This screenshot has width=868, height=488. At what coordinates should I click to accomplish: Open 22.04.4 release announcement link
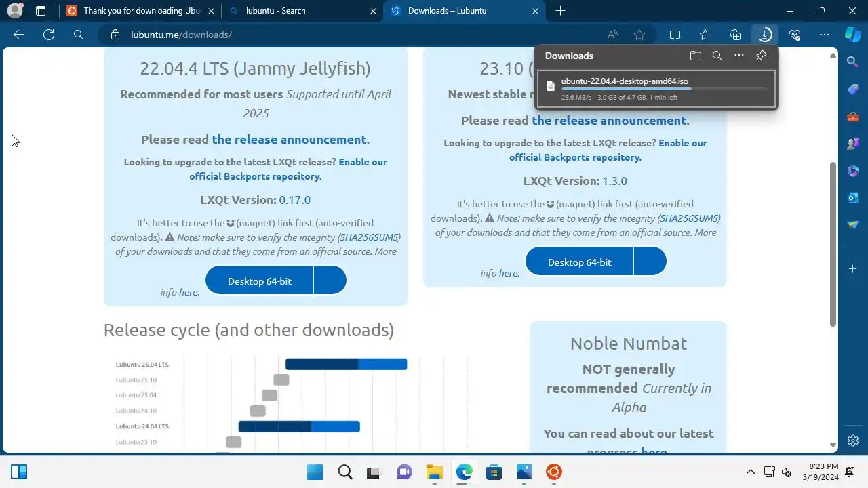point(289,140)
